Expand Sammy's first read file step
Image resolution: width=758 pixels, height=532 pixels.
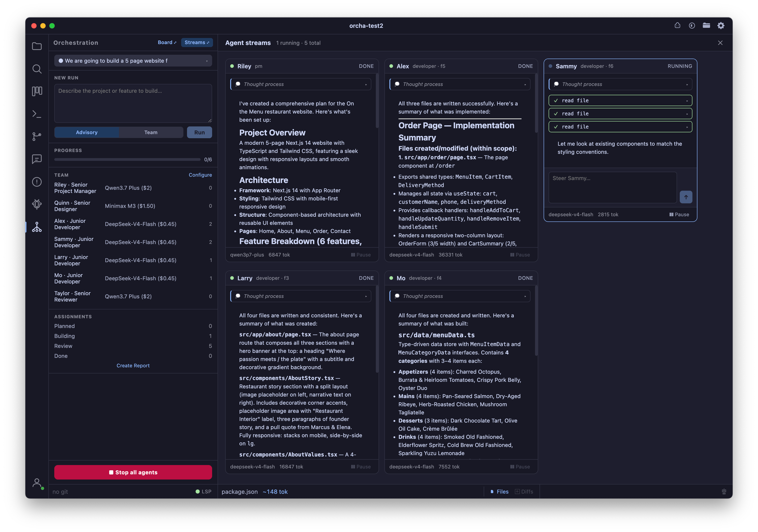[620, 100]
